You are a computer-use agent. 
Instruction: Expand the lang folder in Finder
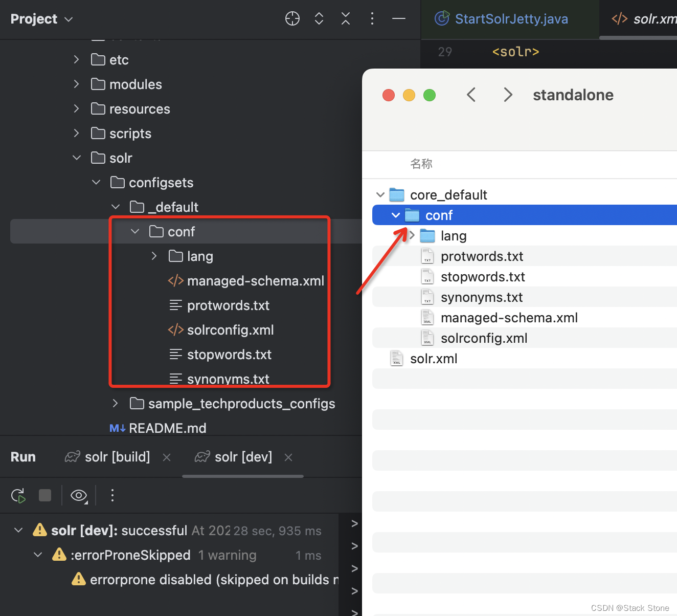click(412, 235)
